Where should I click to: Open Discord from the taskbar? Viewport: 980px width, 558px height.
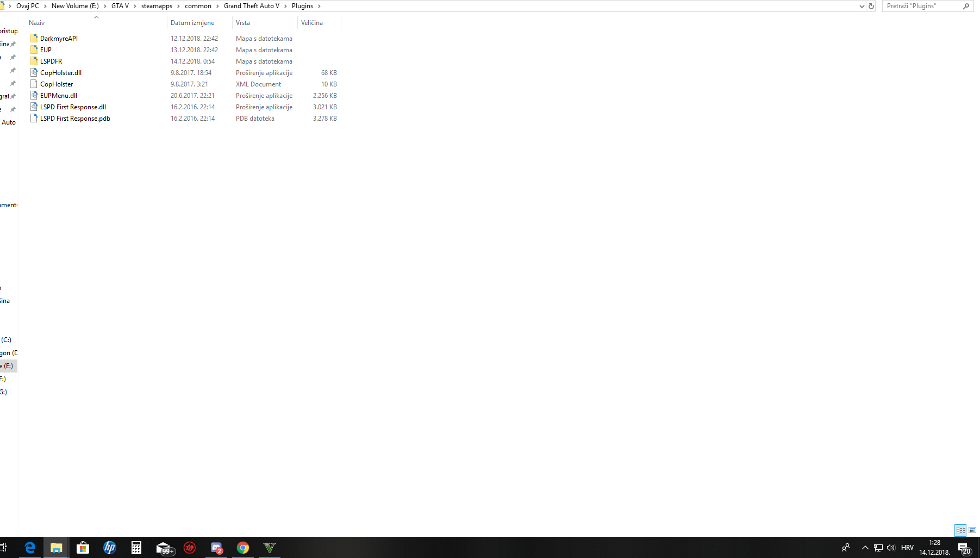click(216, 548)
